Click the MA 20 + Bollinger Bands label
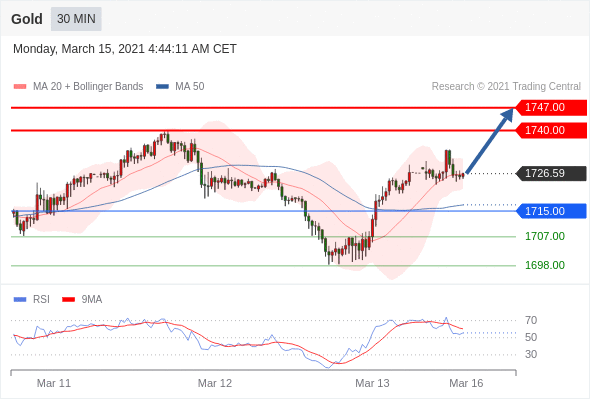The width and height of the screenshot is (590, 400). pos(88,87)
